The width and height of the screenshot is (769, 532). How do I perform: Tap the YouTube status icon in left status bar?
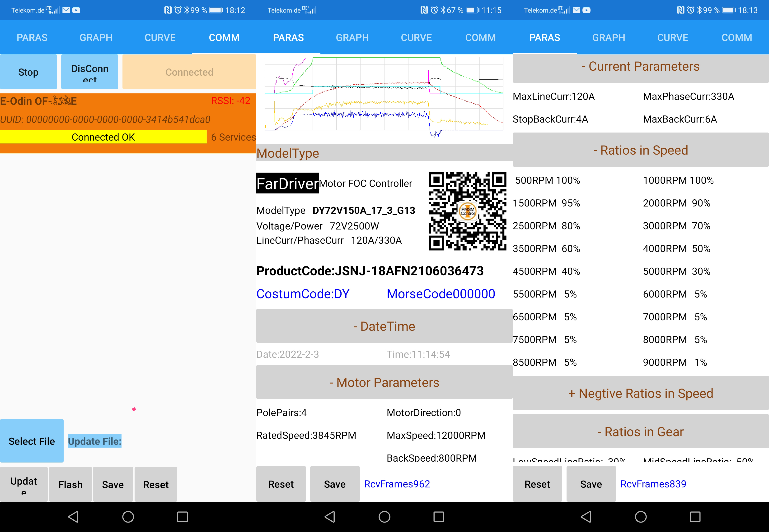coord(76,10)
